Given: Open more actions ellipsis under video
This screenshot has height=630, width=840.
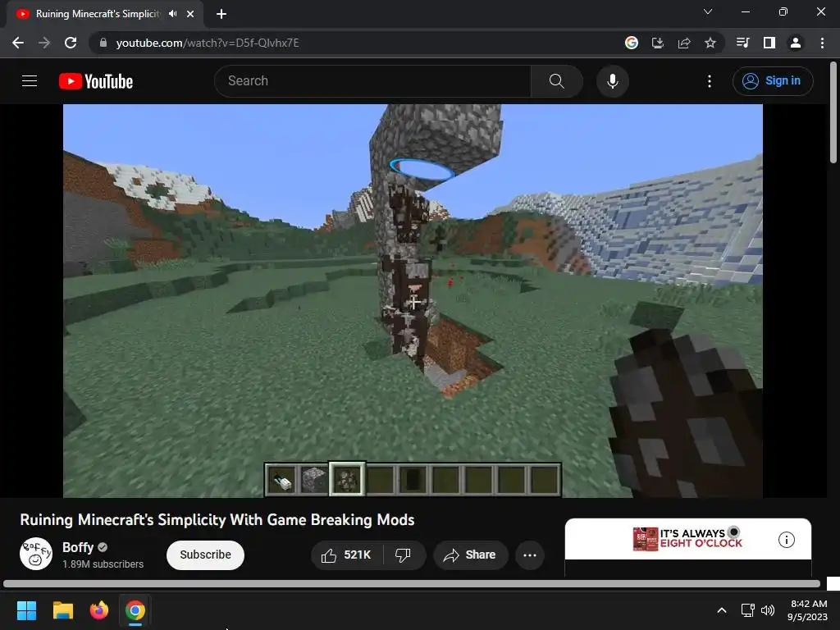Looking at the screenshot, I should click(530, 555).
